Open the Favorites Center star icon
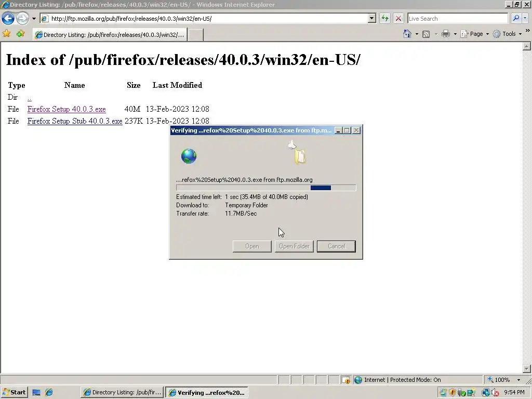The height and width of the screenshot is (399, 532). click(x=6, y=34)
